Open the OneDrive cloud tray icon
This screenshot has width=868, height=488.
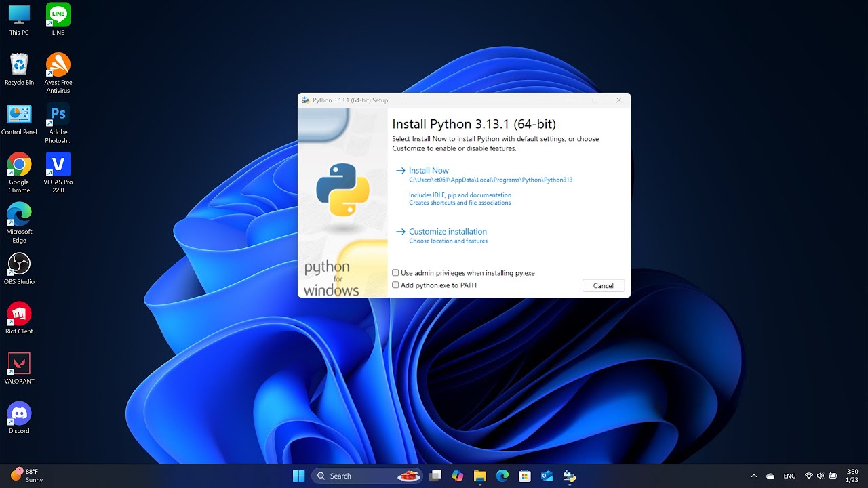pos(770,476)
